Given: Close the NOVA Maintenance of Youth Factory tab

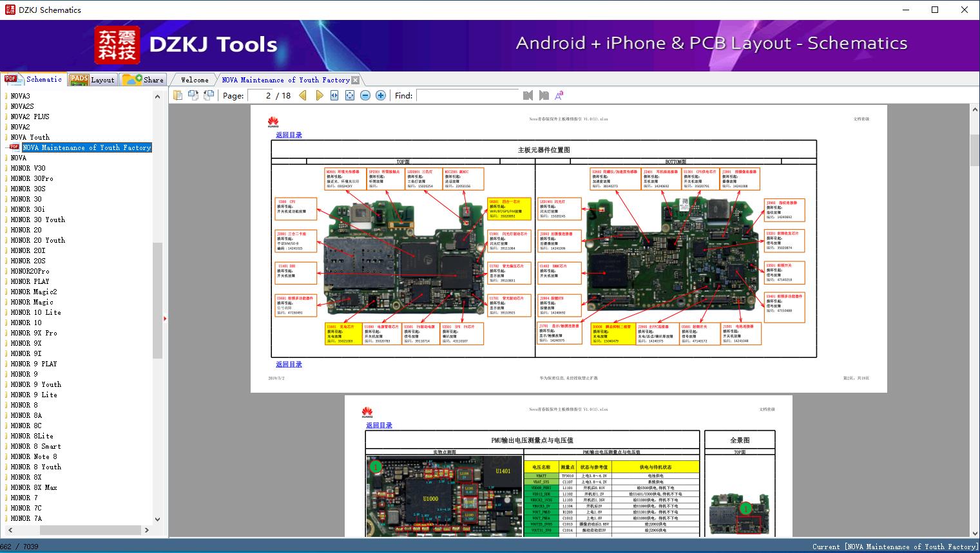Looking at the screenshot, I should [x=355, y=80].
